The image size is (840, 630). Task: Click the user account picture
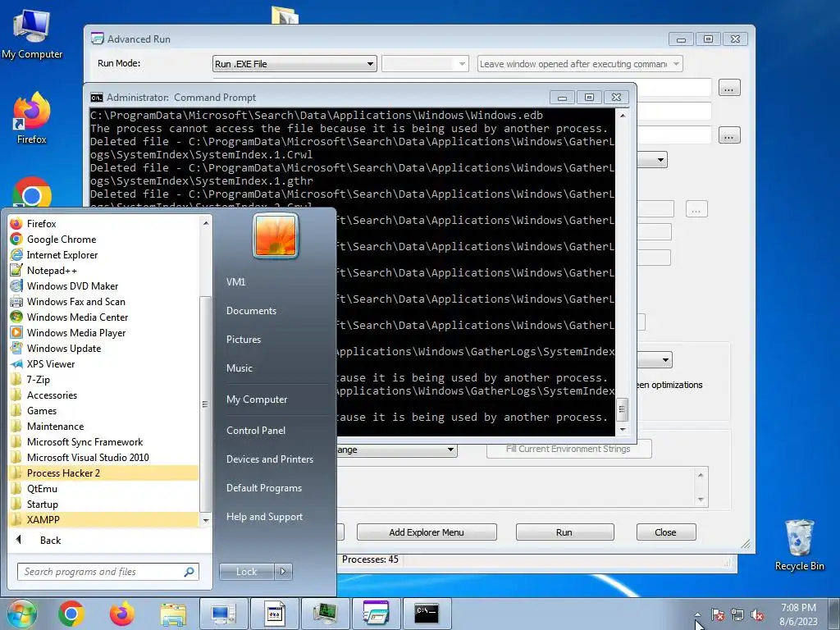tap(276, 235)
